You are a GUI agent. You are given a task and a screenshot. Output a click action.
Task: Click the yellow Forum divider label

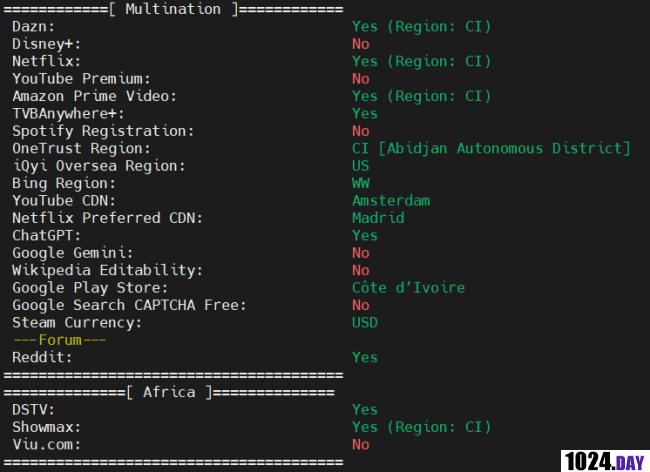[60, 340]
